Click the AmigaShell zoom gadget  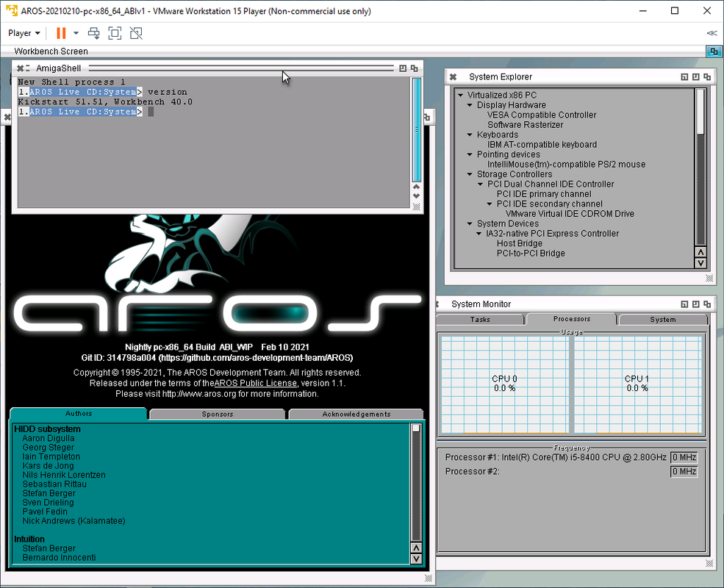pos(403,68)
